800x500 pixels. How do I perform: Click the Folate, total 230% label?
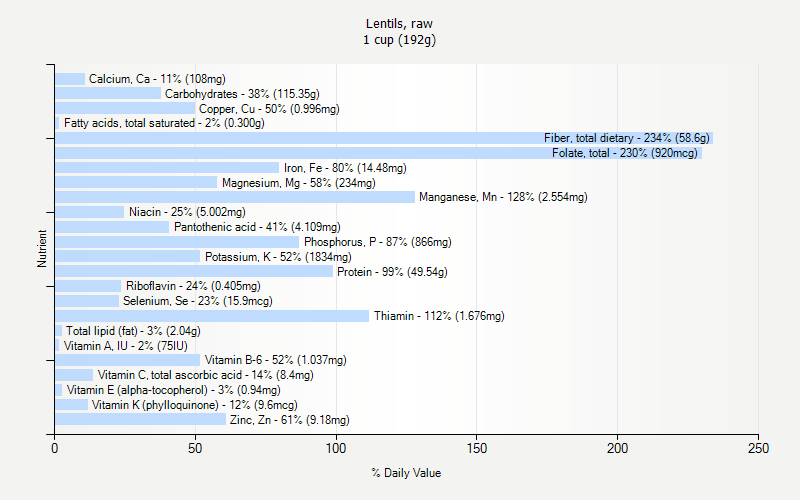coord(624,153)
